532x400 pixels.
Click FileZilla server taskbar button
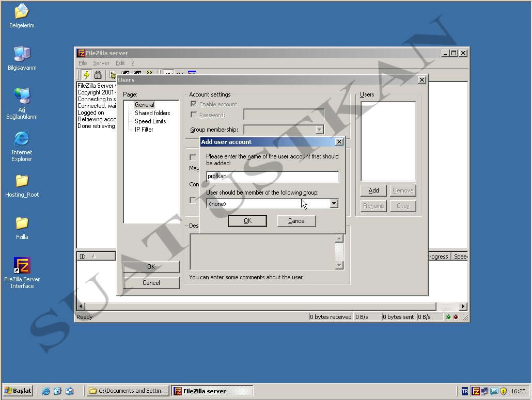coord(212,391)
